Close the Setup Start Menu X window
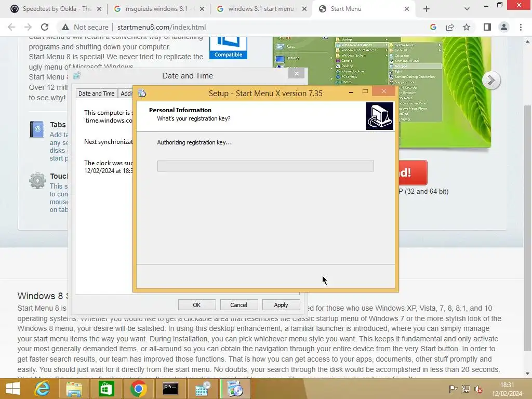The width and height of the screenshot is (532, 399). 384,91
